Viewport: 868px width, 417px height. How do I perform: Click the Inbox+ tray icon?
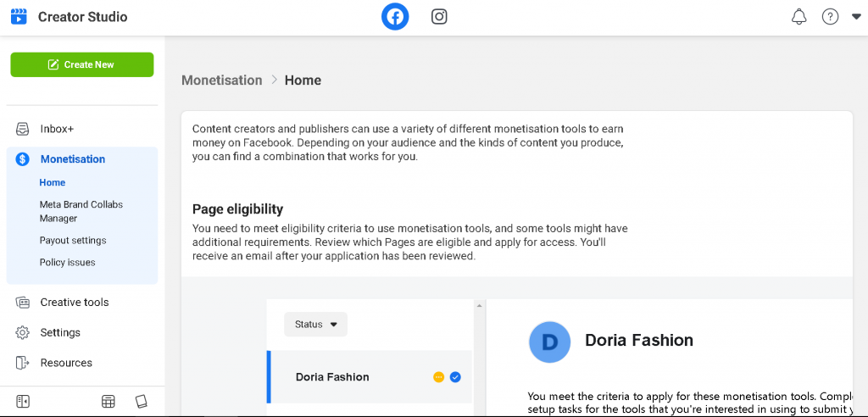pyautogui.click(x=22, y=129)
